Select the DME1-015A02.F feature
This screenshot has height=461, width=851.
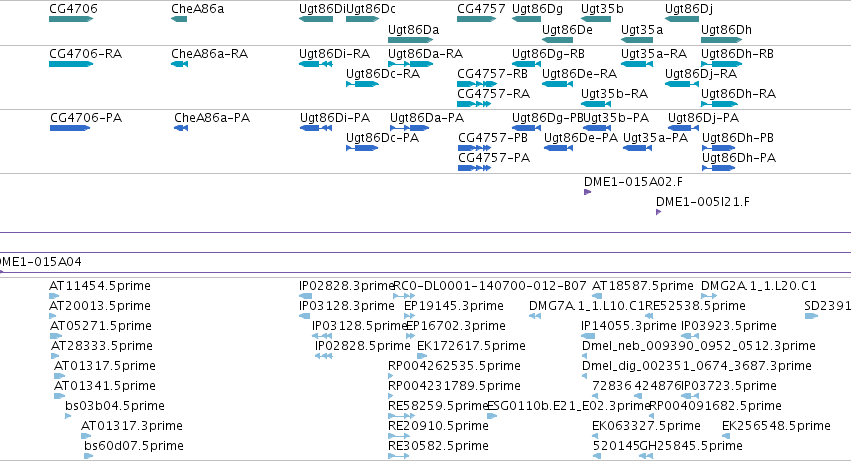point(587,192)
